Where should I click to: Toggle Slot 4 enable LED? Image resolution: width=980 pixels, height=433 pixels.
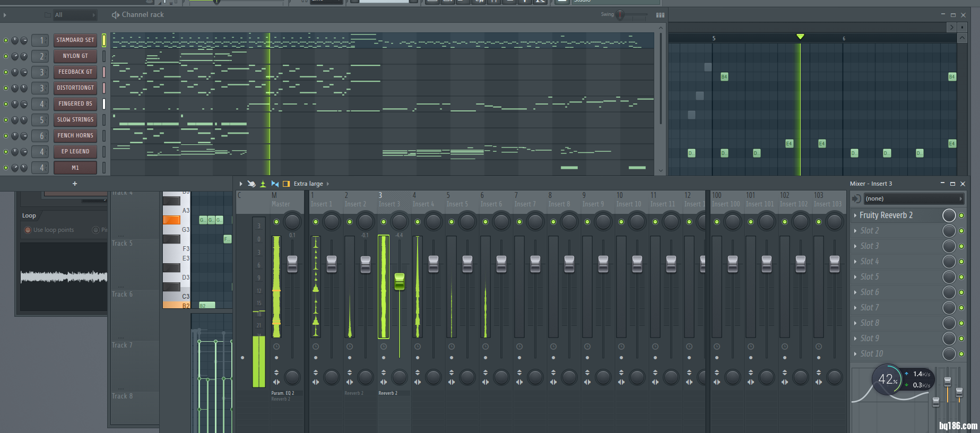point(961,262)
